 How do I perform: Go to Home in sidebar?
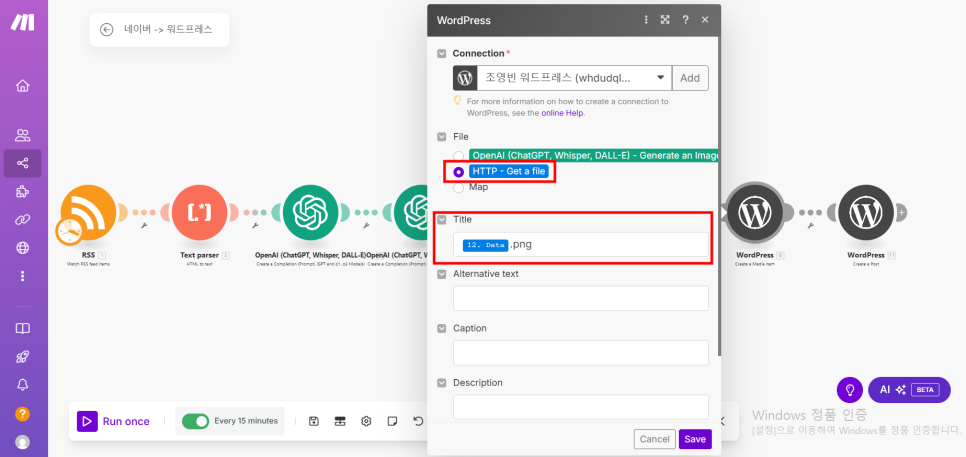[23, 86]
